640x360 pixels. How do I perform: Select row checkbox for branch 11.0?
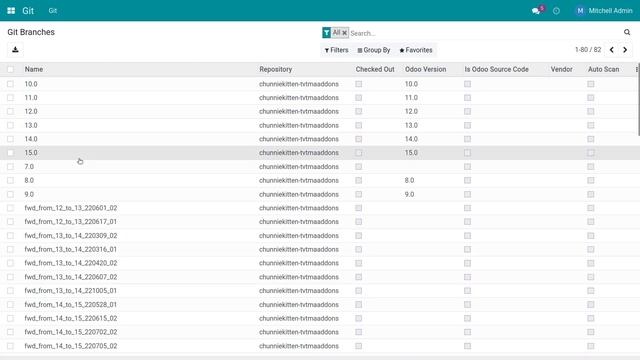(x=10, y=98)
